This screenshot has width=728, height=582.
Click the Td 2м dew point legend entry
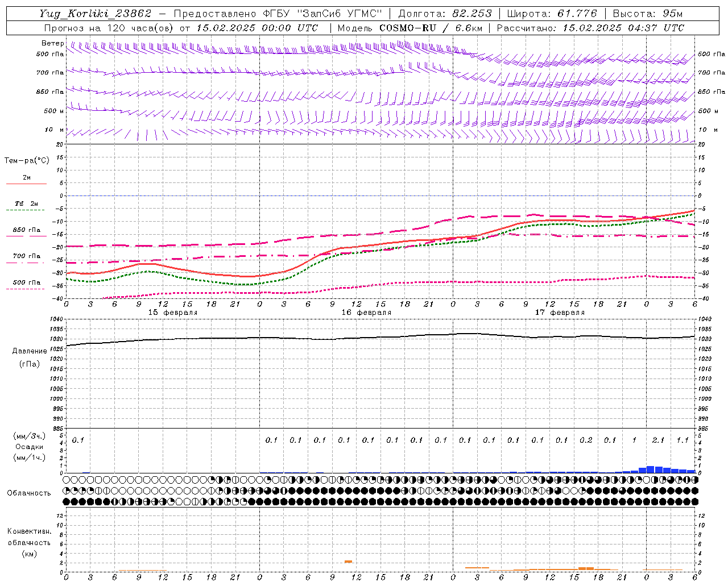(27, 203)
